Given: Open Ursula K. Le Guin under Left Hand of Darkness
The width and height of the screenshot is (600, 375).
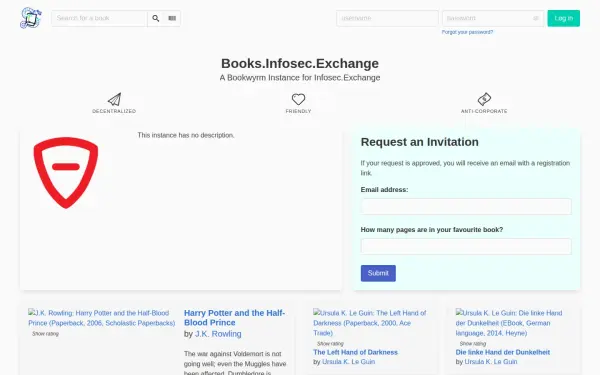Looking at the screenshot, I should pos(349,362).
